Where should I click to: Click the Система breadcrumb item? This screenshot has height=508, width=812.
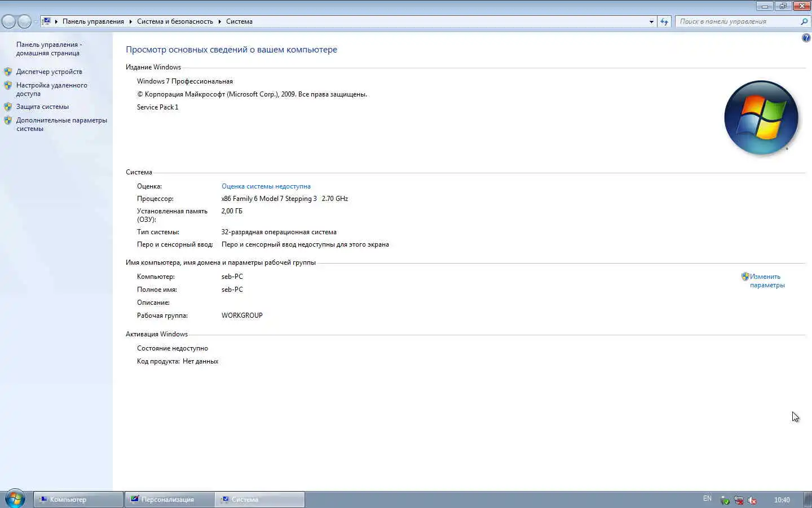(x=239, y=21)
